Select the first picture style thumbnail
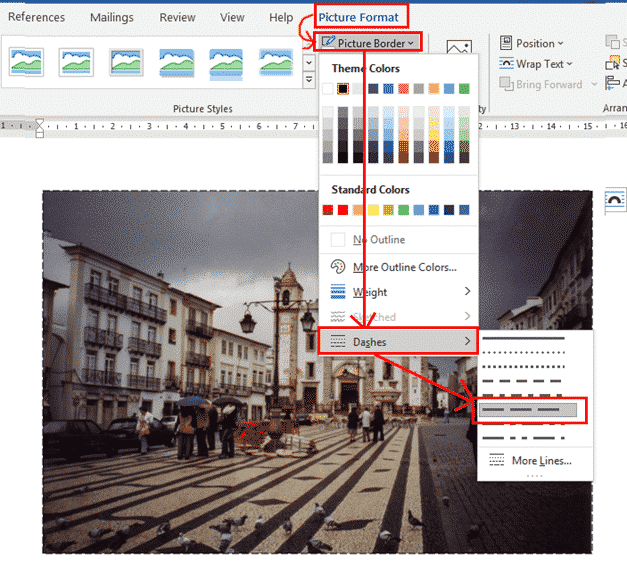 pos(26,62)
